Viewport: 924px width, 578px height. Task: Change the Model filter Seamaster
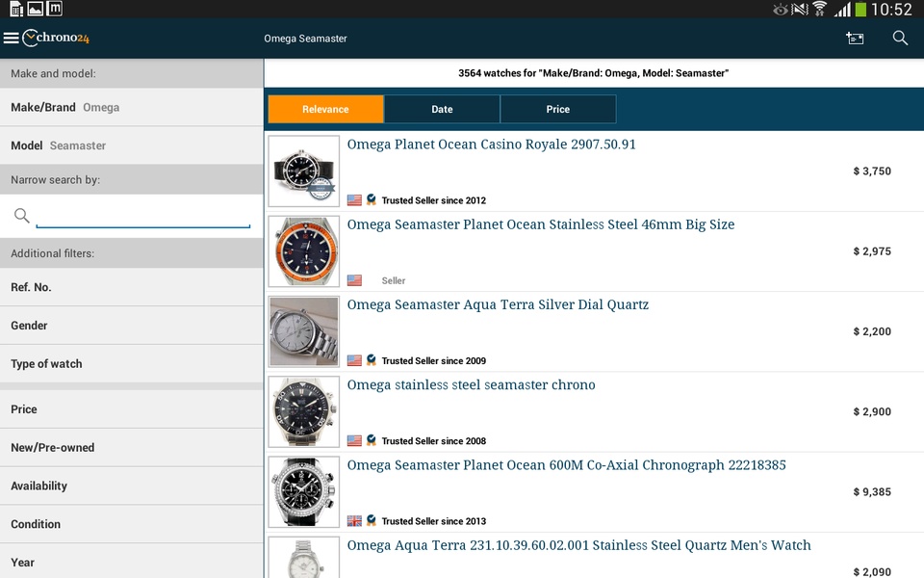(132, 145)
